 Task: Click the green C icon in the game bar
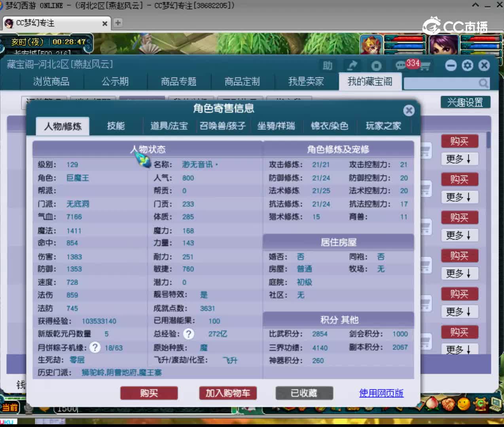click(x=481, y=404)
